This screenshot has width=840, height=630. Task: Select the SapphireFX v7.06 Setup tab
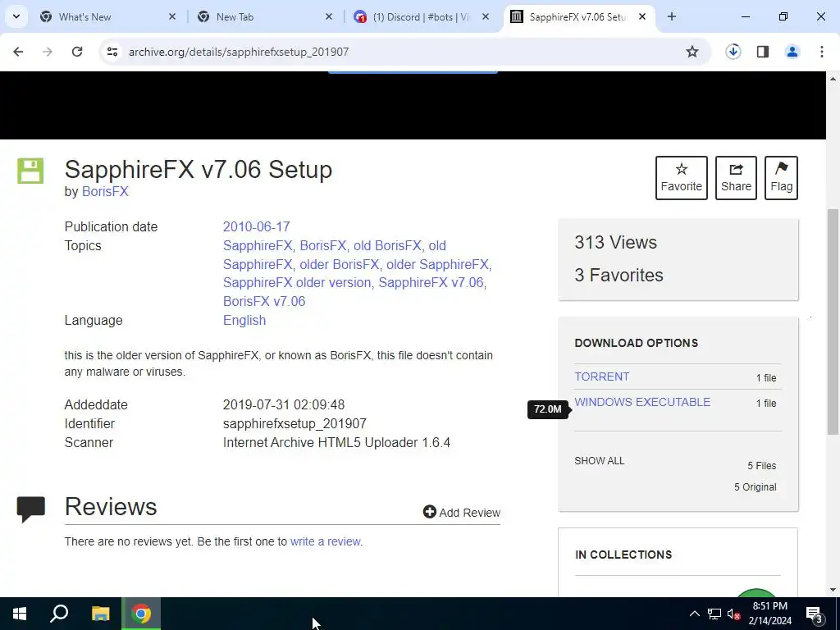click(x=577, y=17)
